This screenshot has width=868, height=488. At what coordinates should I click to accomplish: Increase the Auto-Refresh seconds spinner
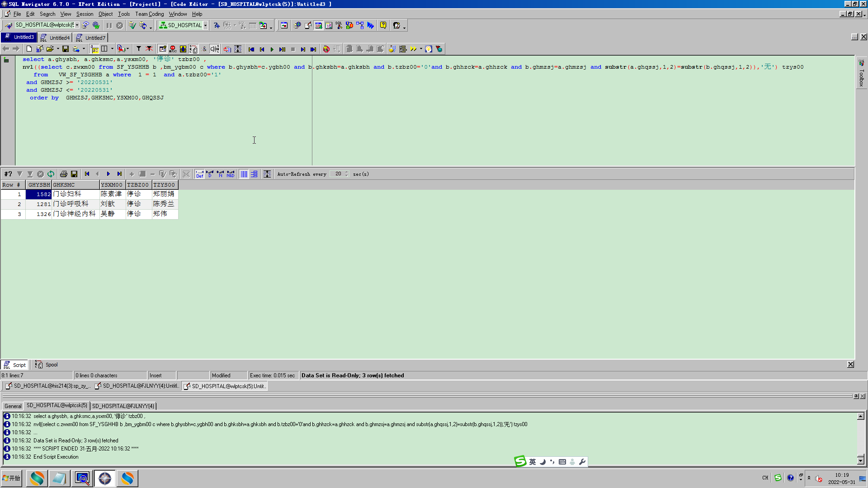point(347,172)
